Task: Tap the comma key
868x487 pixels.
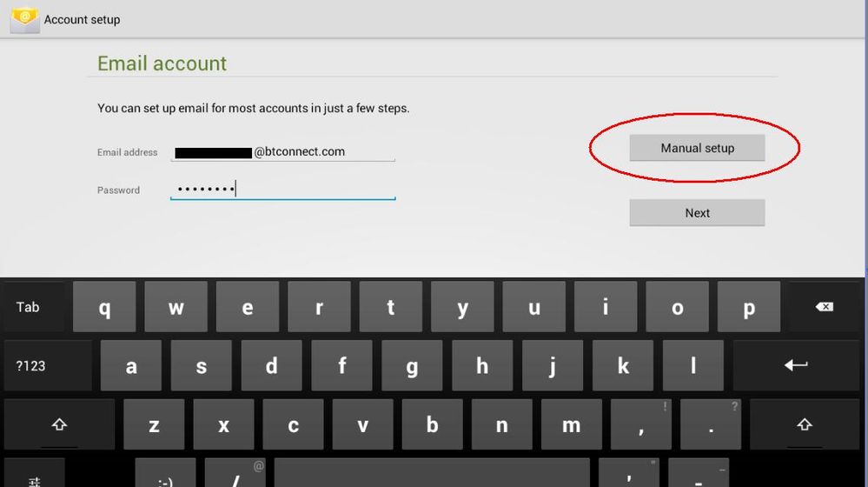Action: pos(641,424)
